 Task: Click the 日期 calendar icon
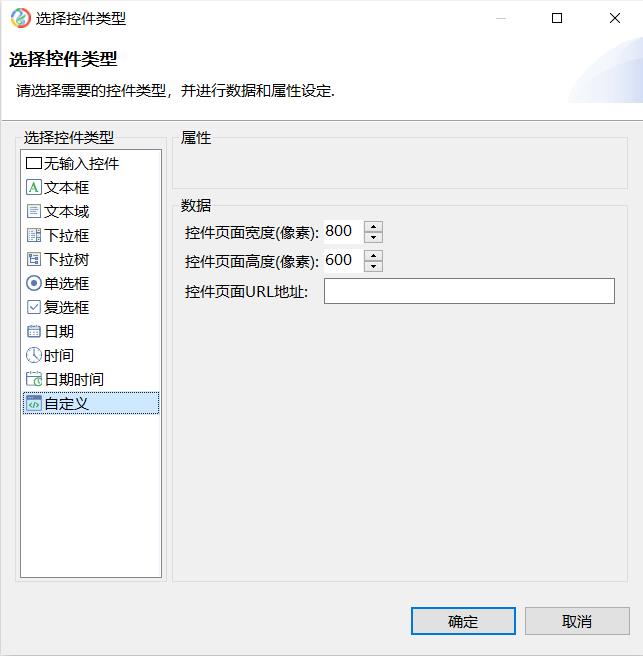coord(33,331)
